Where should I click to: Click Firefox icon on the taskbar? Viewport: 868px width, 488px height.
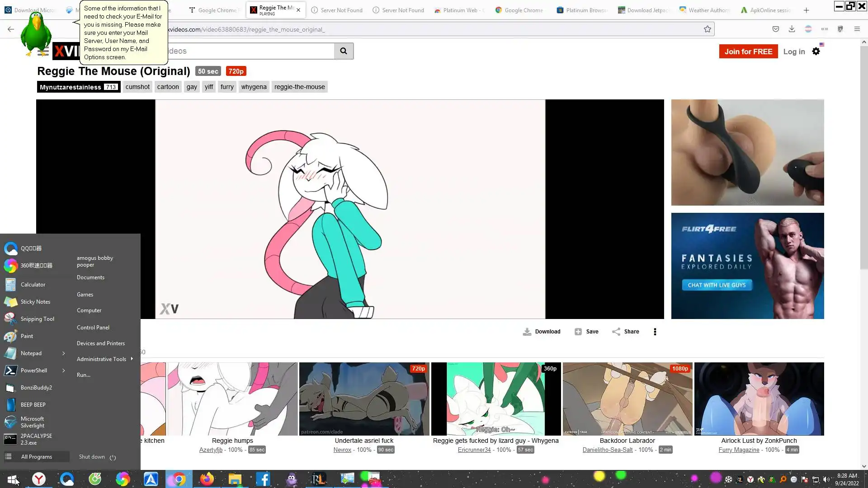207,479
